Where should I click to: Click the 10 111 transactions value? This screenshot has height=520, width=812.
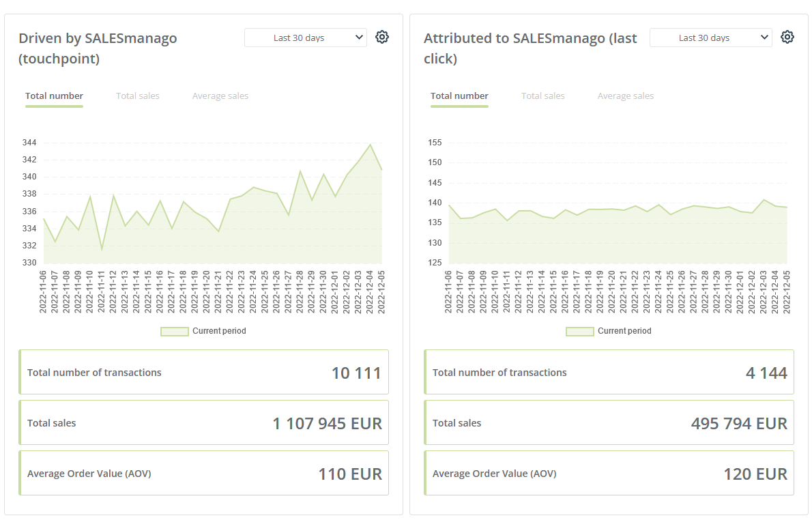coord(356,373)
